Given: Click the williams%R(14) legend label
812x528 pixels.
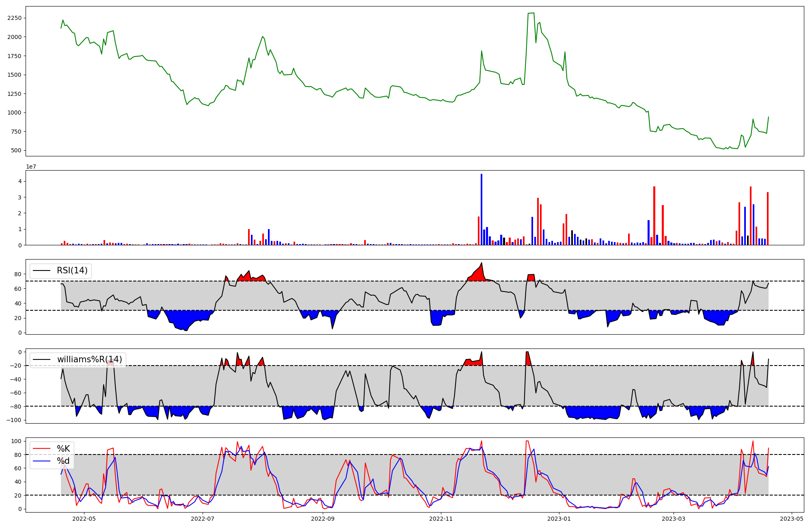Looking at the screenshot, I should [89, 359].
